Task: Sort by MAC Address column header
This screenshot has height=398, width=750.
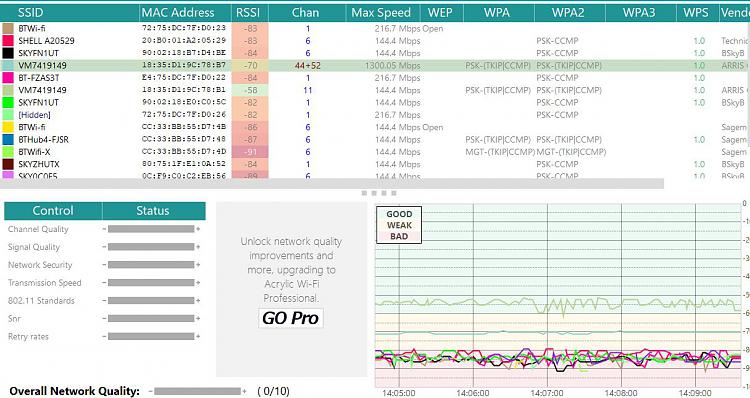Action: click(x=185, y=13)
